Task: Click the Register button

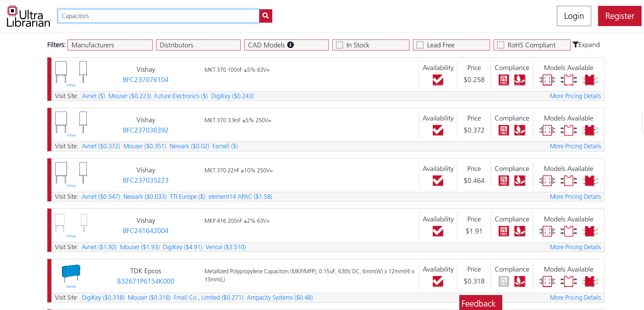Action: point(620,16)
